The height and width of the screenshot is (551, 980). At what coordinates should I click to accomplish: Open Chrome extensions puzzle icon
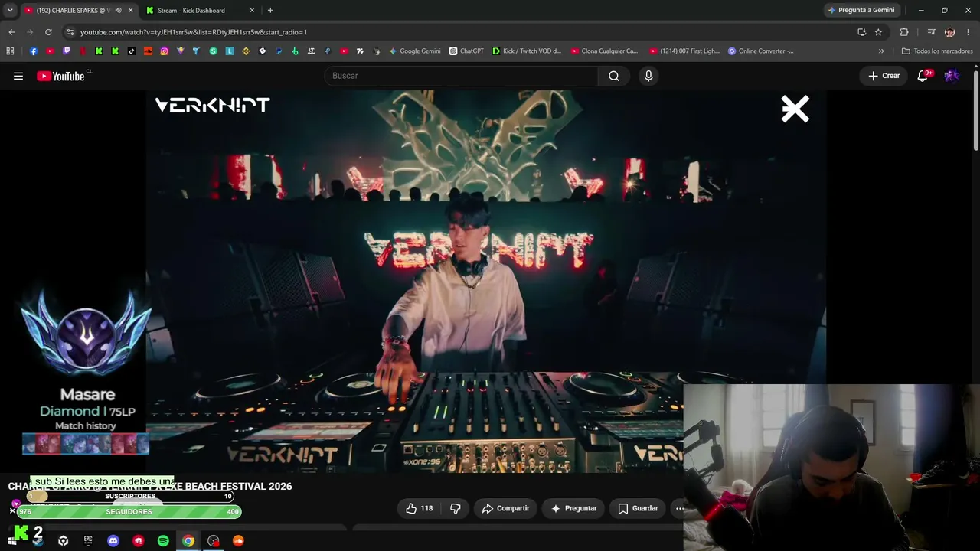(x=904, y=32)
